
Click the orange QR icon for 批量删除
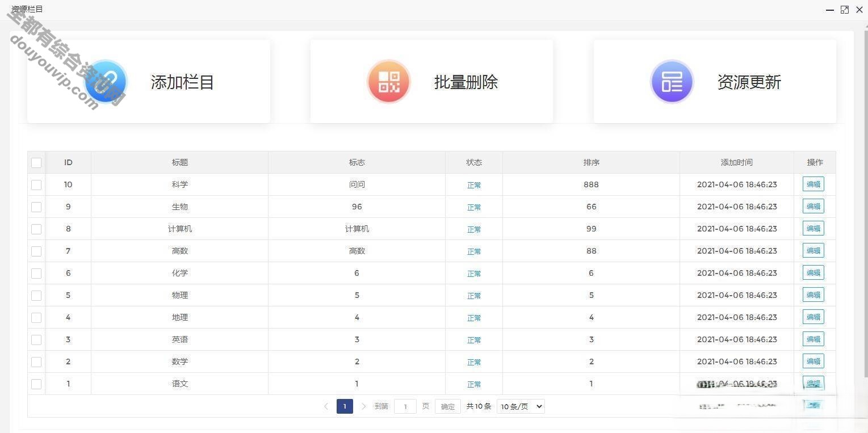click(389, 82)
